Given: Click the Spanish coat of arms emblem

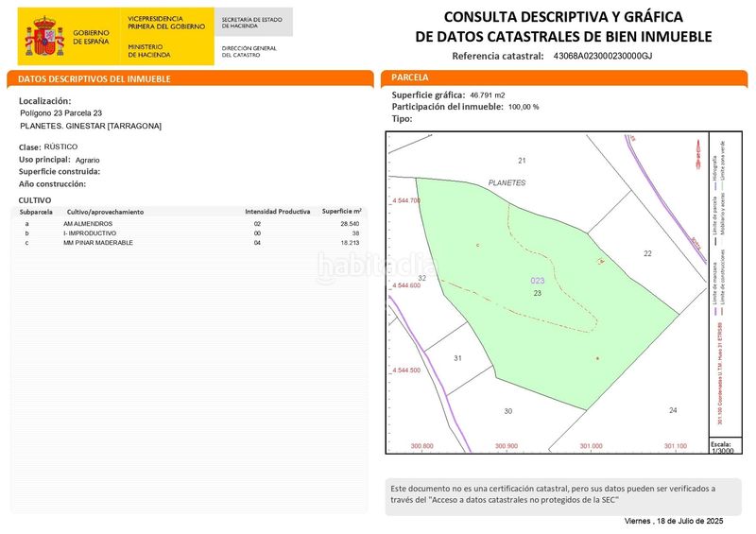Looking at the screenshot, I should pos(44,36).
